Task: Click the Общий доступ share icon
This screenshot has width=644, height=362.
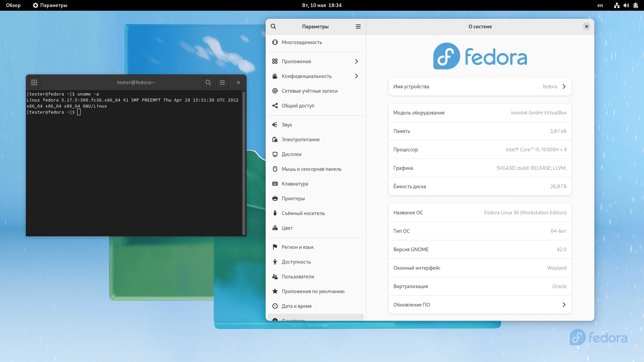Action: (275, 106)
